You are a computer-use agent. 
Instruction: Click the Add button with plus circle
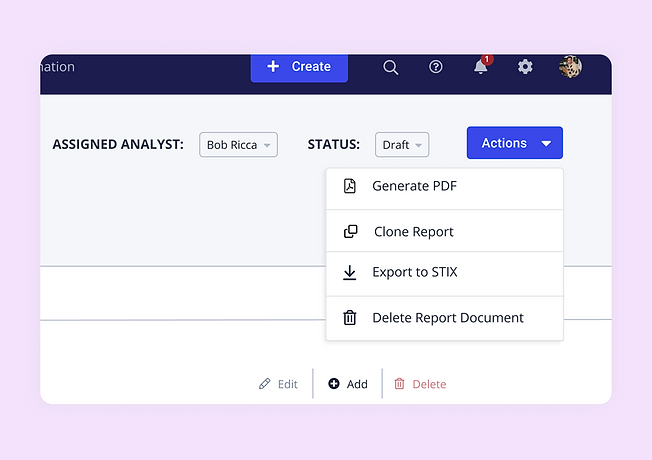(348, 384)
